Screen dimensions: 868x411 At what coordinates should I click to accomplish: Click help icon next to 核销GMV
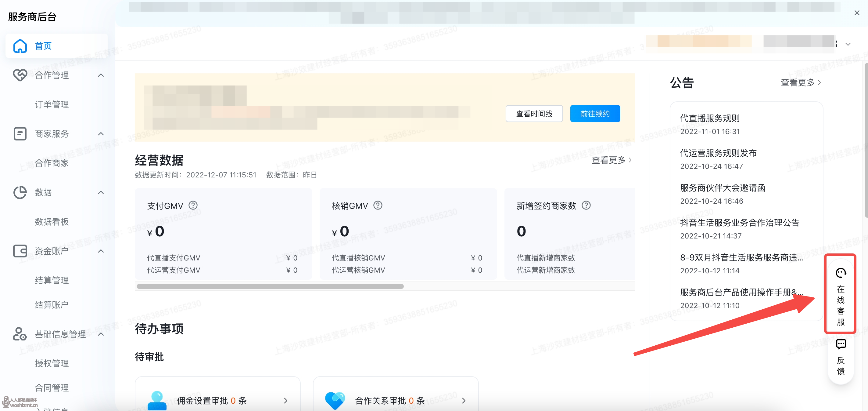(378, 205)
